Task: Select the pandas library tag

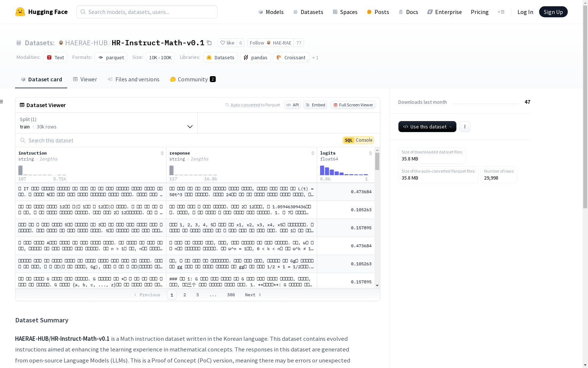Action: [255, 57]
